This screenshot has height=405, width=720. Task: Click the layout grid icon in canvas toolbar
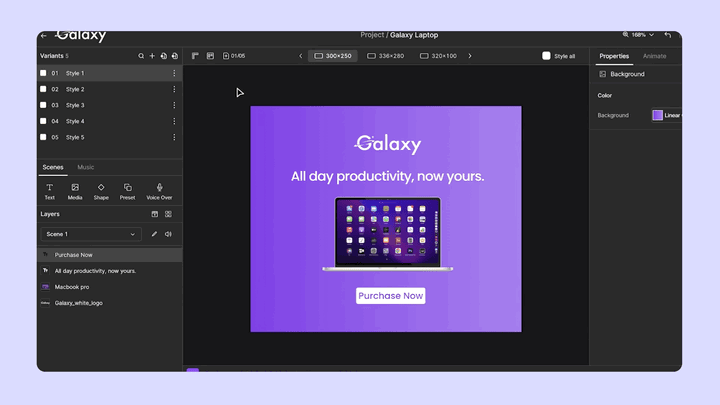210,56
